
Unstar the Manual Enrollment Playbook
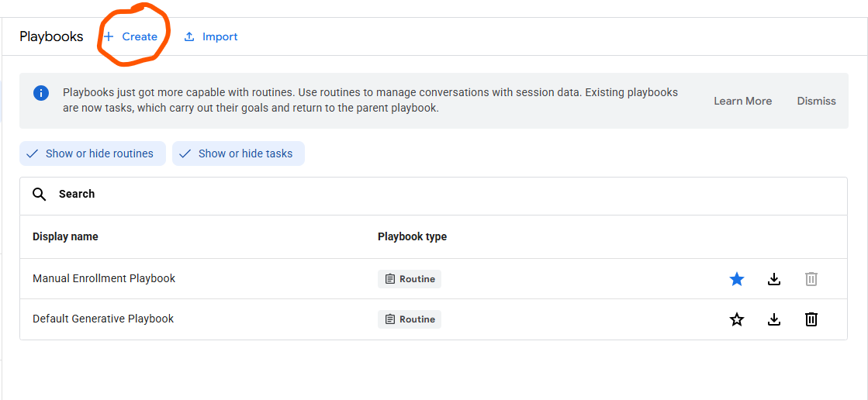(737, 279)
